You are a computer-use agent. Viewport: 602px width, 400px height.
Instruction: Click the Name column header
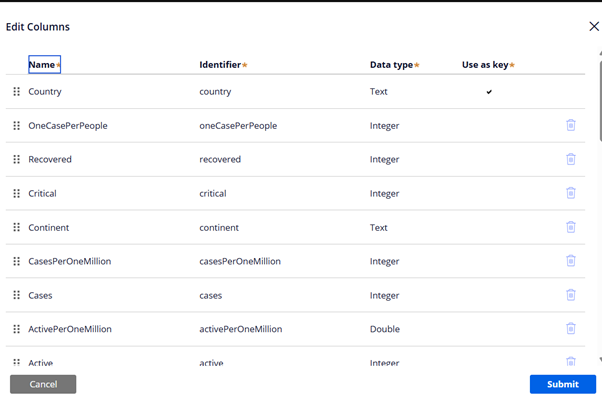coord(43,65)
